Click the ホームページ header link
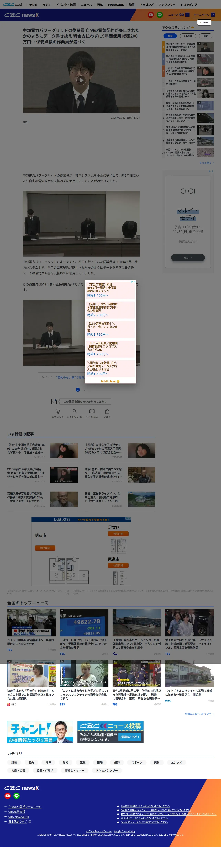221x868 pixels. [202, 15]
